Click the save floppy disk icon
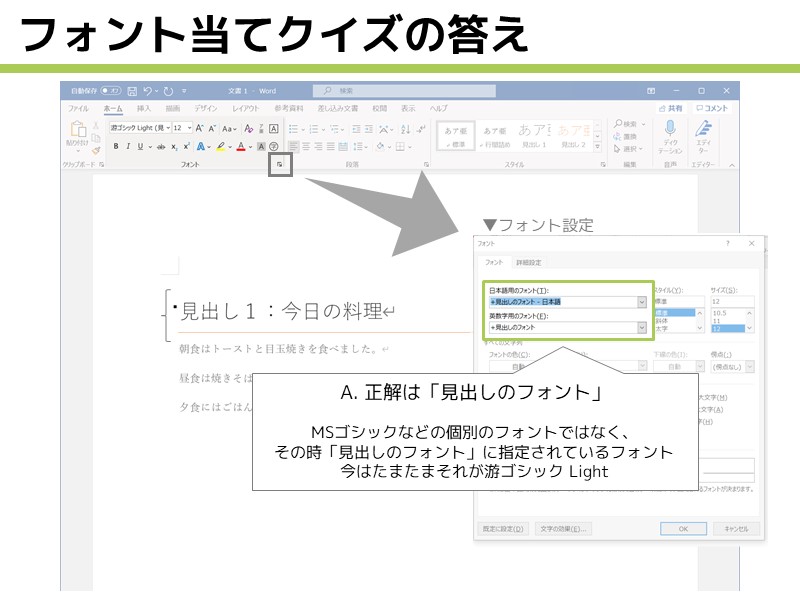 (x=132, y=91)
